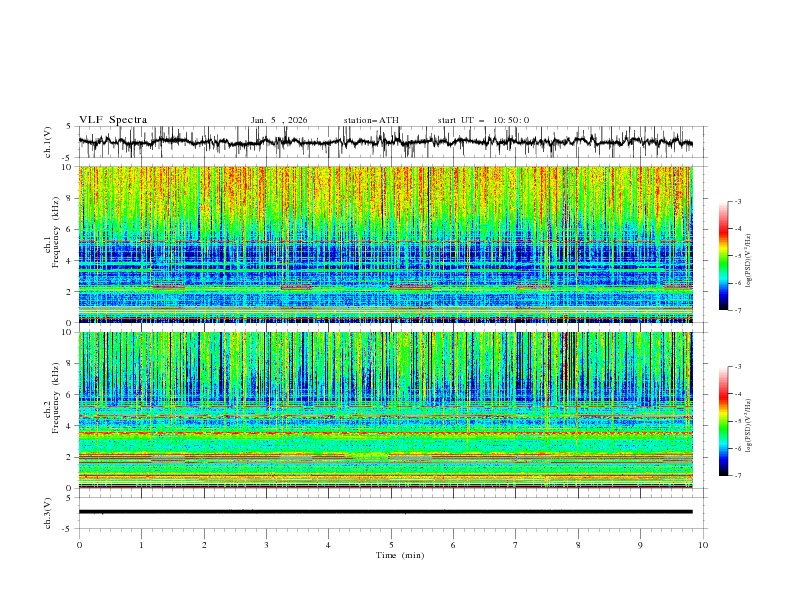The width and height of the screenshot is (792, 612).
Task: Click inside the ch.2 spectrogram panel
Action: pyautogui.click(x=385, y=410)
